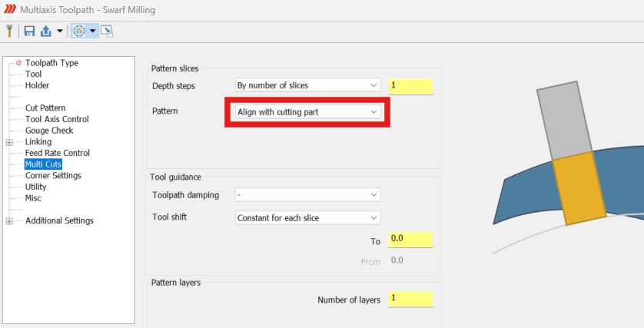
Task: Click the 'Tool shift' label
Action: point(169,217)
